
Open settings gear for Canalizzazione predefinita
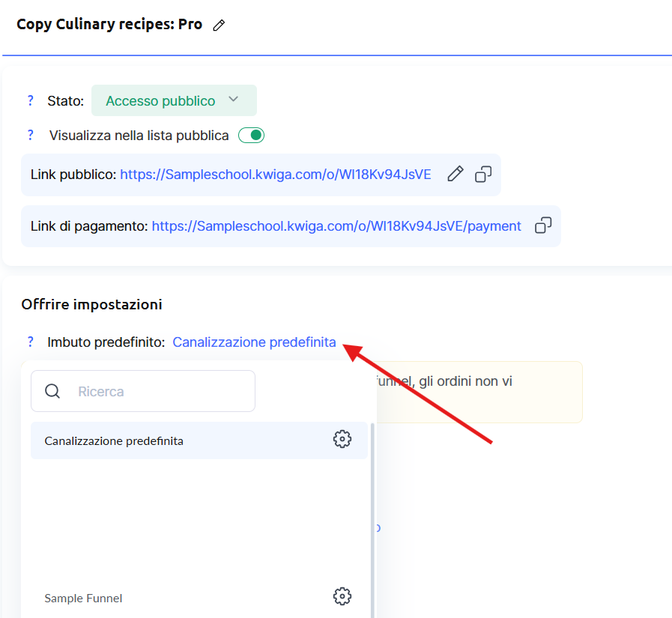[x=342, y=440]
